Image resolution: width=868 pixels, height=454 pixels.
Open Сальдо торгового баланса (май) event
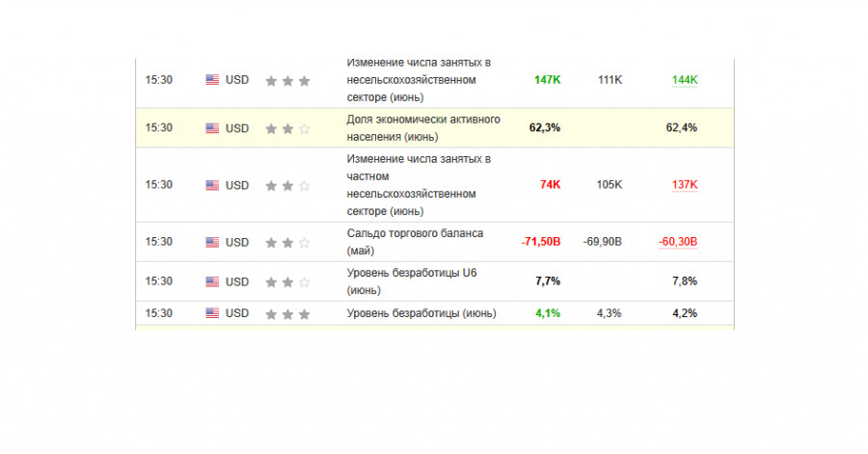[415, 242]
